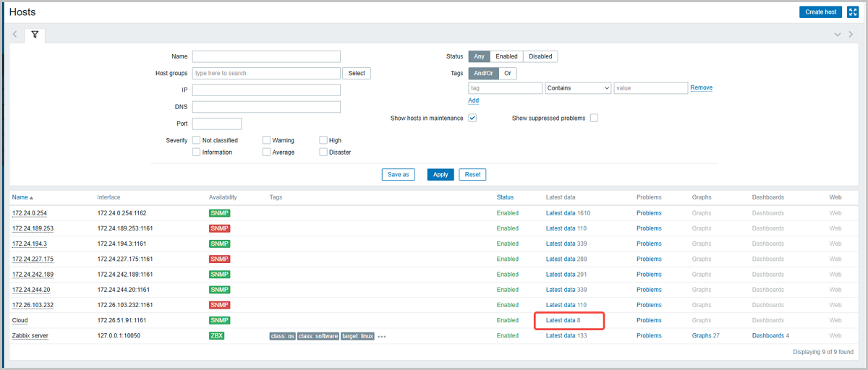Open Latest data for Cloud host
The height and width of the screenshot is (370, 868).
click(x=561, y=320)
